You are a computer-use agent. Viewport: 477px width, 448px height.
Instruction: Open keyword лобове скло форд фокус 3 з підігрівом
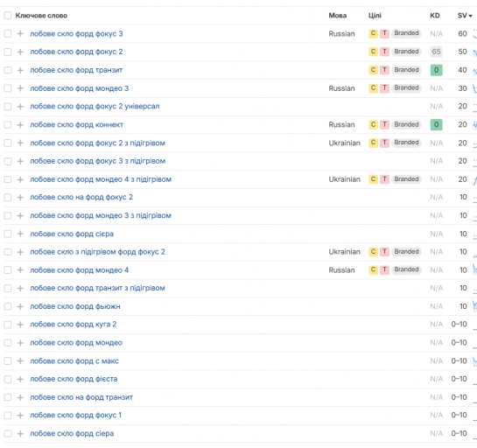tap(98, 161)
